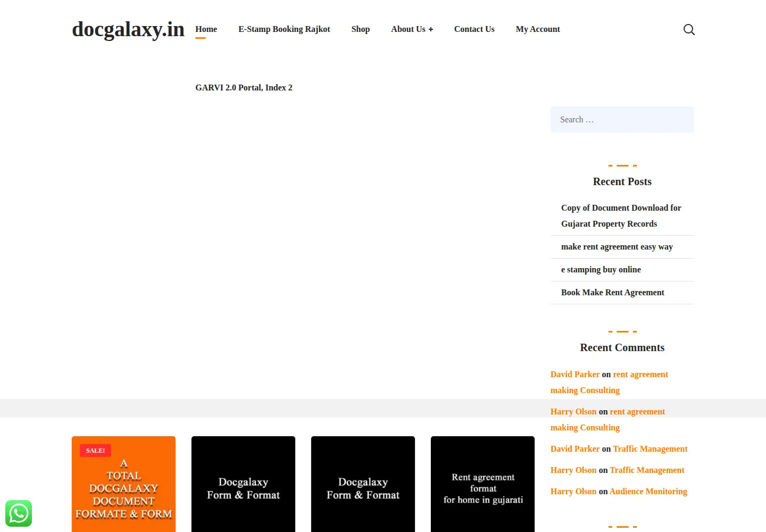
Task: Open the Audience Monitoring comment link
Action: pyautogui.click(x=648, y=492)
